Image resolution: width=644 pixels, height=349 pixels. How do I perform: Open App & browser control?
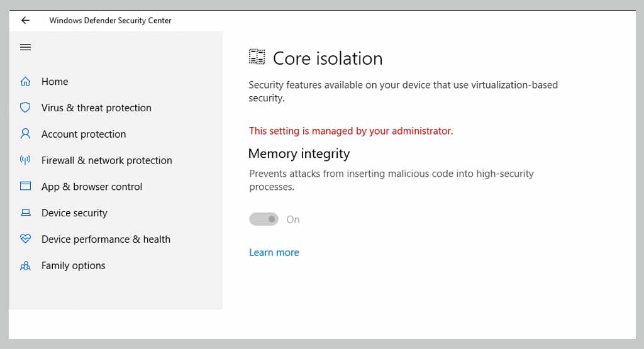[x=92, y=187]
